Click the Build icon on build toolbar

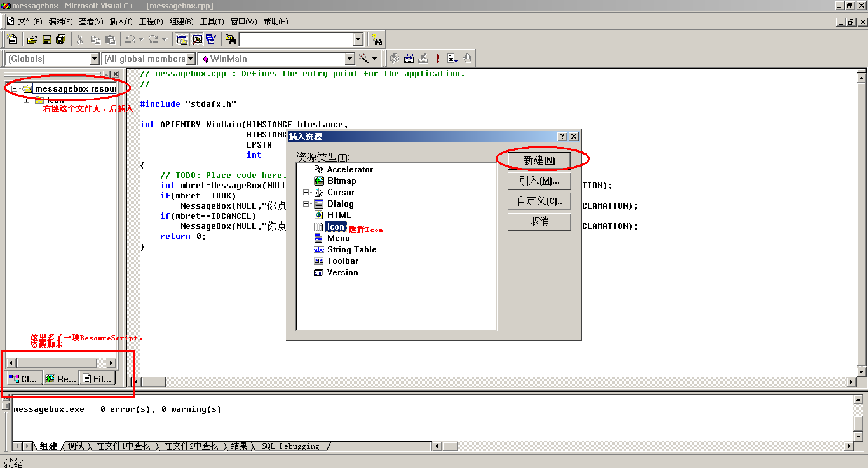click(x=409, y=59)
